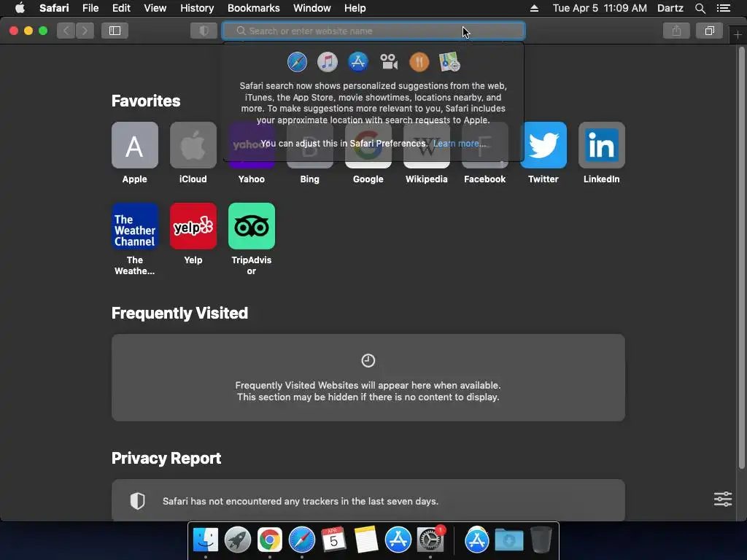Click the page vertical scrollbar
The width and height of the screenshot is (747, 560).
click(741, 259)
